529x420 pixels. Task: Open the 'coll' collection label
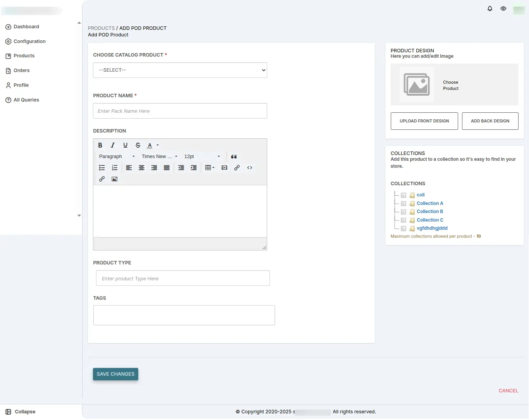pos(421,195)
